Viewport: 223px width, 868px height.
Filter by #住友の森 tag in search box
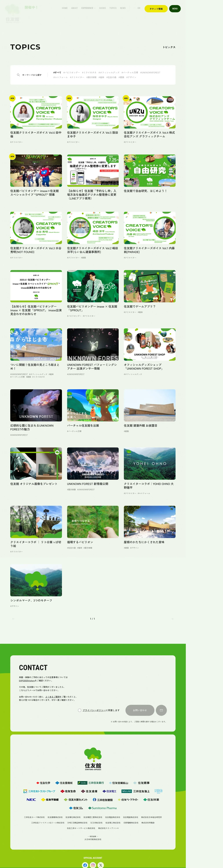coord(111,77)
